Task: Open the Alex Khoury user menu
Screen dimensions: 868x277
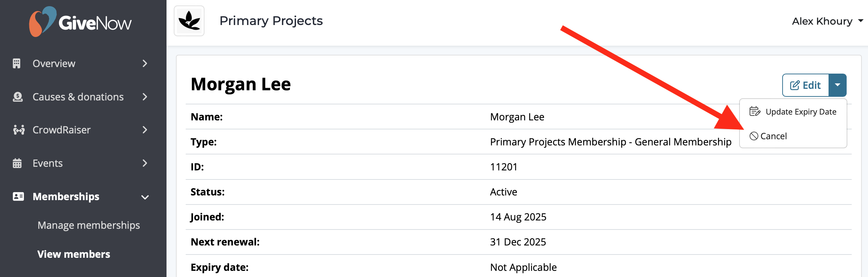Action: pyautogui.click(x=827, y=21)
